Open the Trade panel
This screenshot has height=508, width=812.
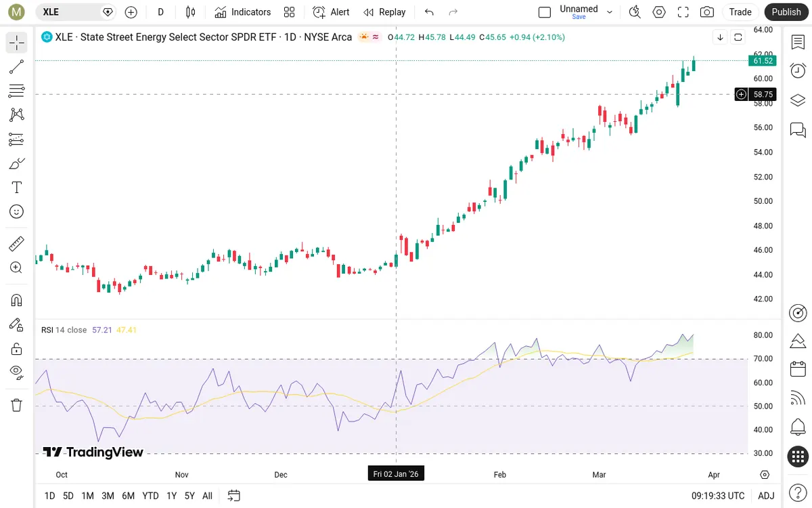[x=740, y=12]
